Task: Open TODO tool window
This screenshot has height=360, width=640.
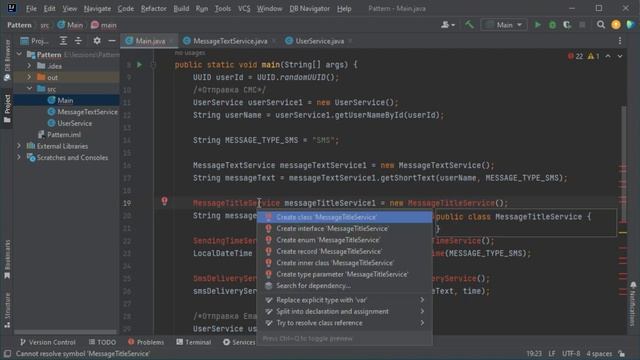Action: (102, 342)
